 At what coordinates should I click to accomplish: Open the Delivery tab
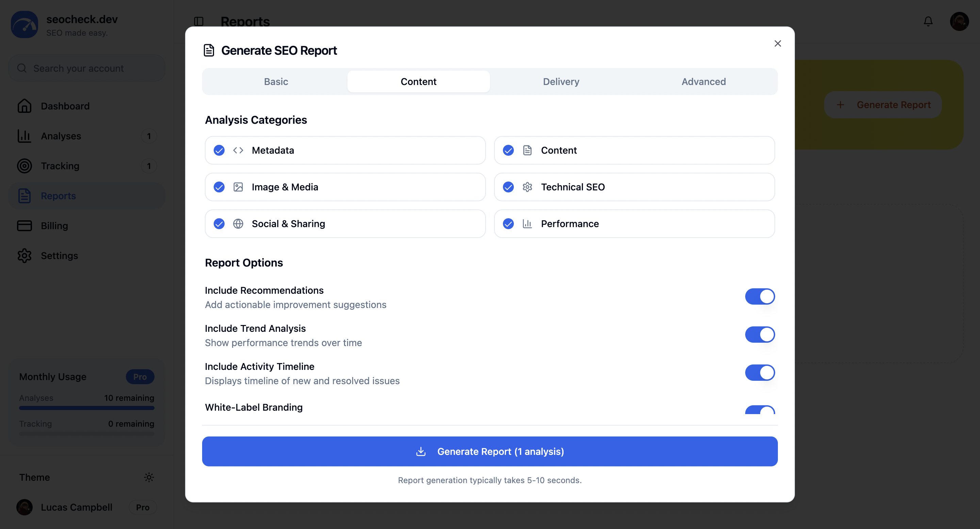[561, 82]
